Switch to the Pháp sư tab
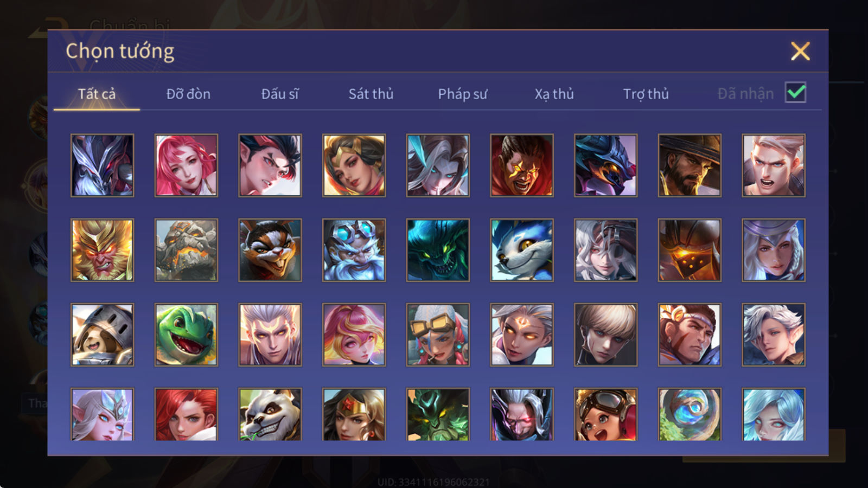The width and height of the screenshot is (868, 488). [462, 94]
